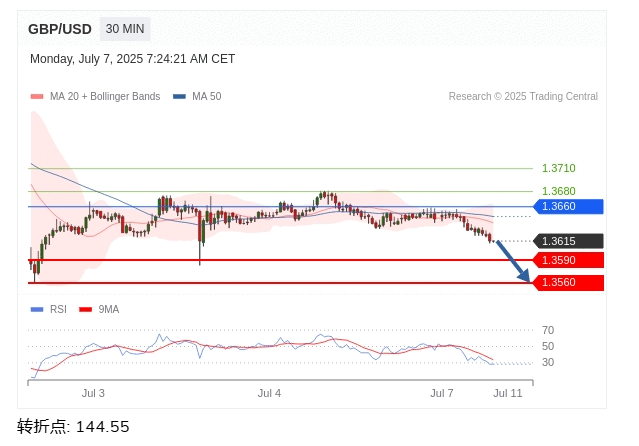Click the red MA 20 legend swatch
This screenshot has height=446, width=639.
[37, 97]
